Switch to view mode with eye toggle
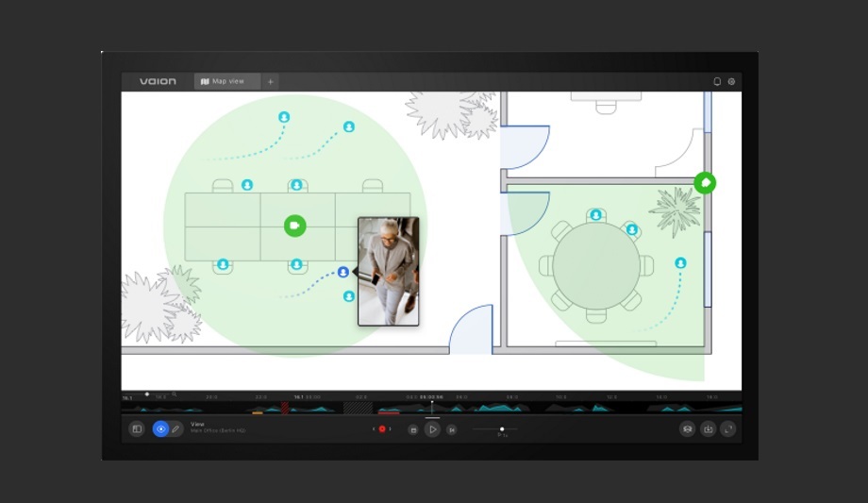This screenshot has width=868, height=503. coord(160,428)
